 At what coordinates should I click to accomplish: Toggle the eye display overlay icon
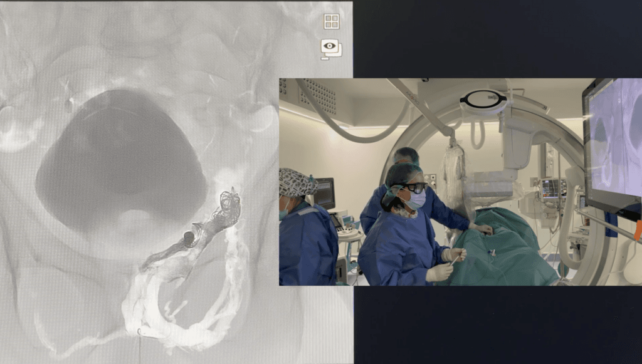tap(331, 49)
